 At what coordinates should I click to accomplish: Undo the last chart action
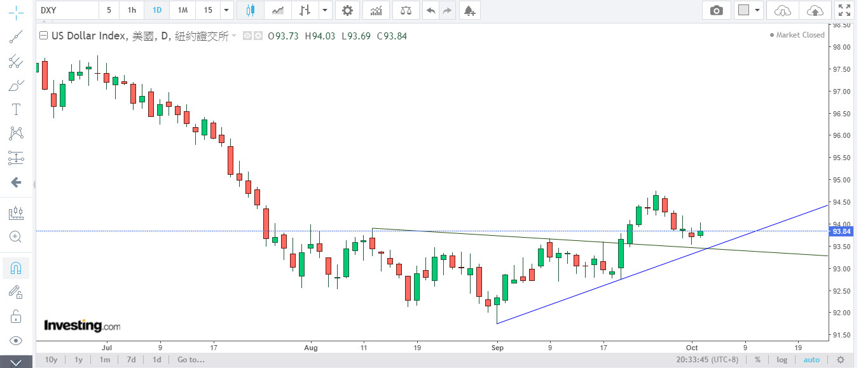(431, 10)
